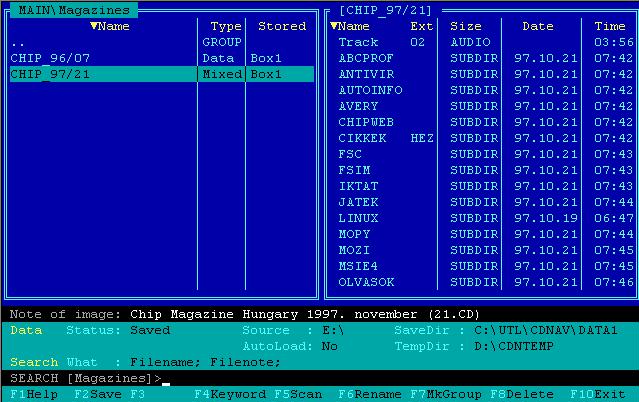The height and width of the screenshot is (402, 639).
Task: Click the Note of image text line
Action: click(245, 314)
